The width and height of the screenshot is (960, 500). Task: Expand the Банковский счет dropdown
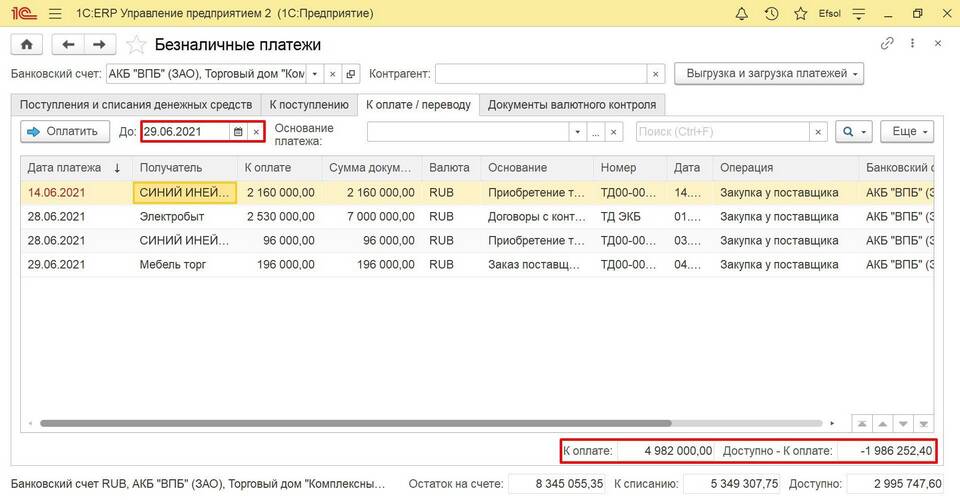click(x=315, y=74)
